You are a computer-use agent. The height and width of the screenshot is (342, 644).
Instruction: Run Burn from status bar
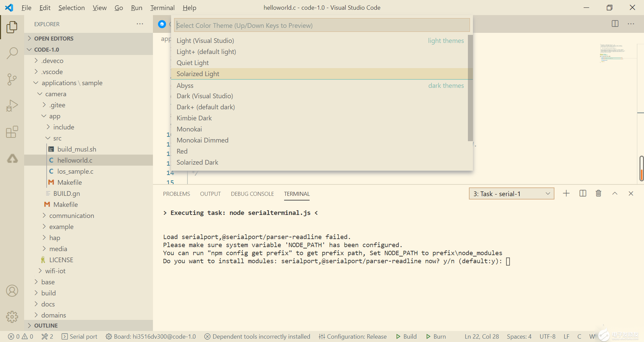[436, 336]
